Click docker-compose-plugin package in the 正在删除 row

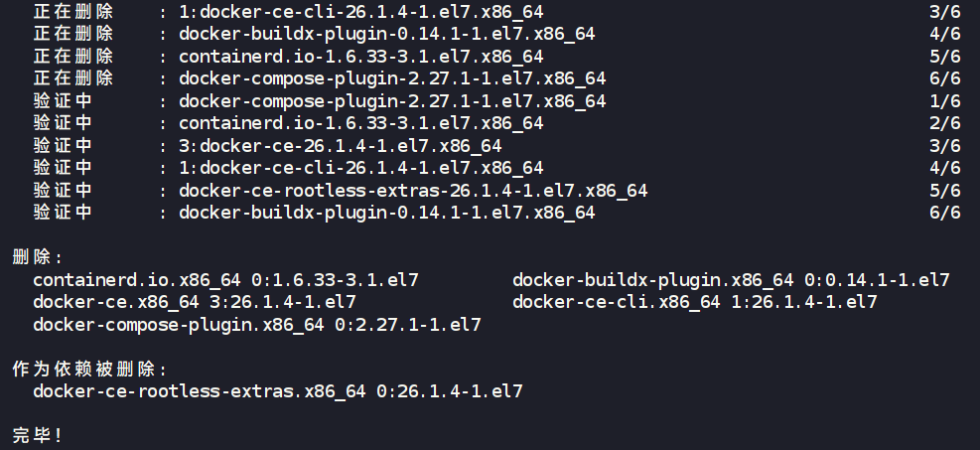pos(392,78)
